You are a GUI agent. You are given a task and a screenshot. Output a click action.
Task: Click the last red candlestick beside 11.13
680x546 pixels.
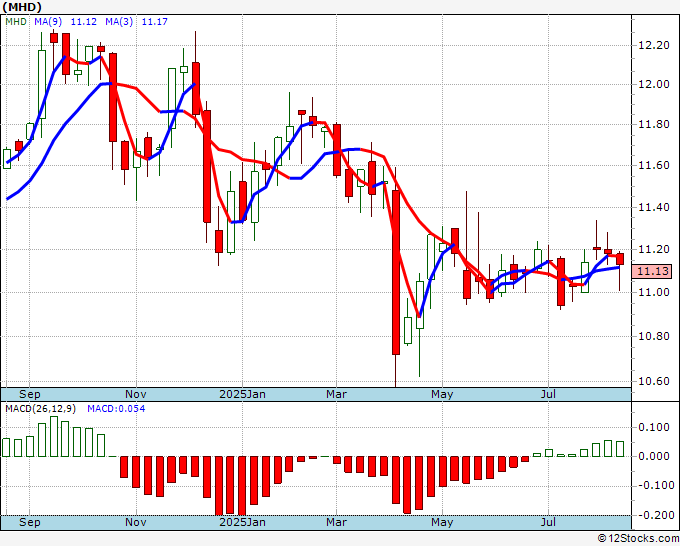620,259
